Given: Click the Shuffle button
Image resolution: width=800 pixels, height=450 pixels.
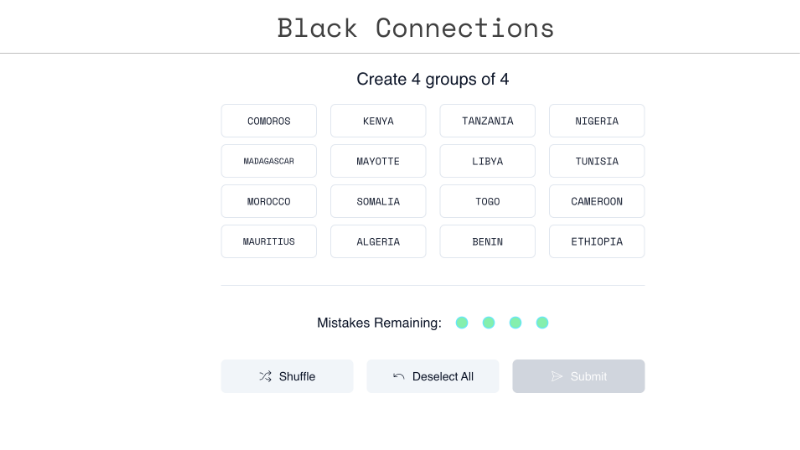Looking at the screenshot, I should [287, 376].
